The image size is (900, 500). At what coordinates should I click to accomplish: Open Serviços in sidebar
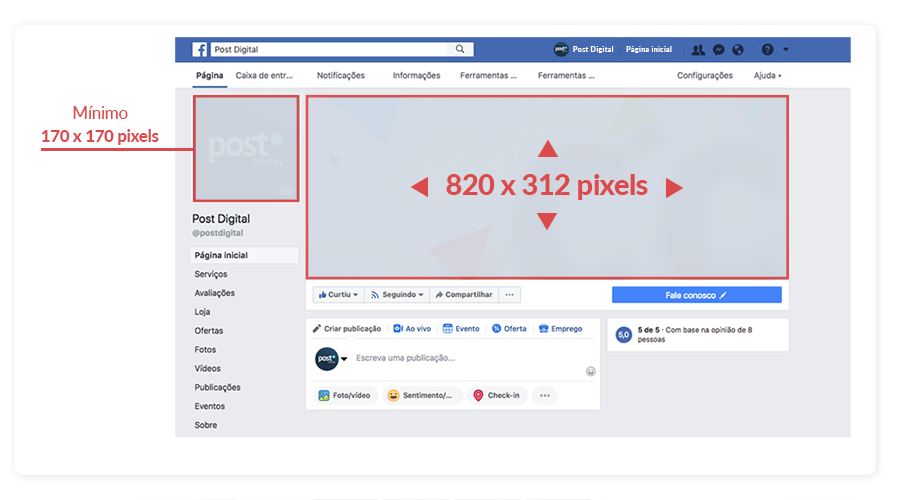coord(211,274)
